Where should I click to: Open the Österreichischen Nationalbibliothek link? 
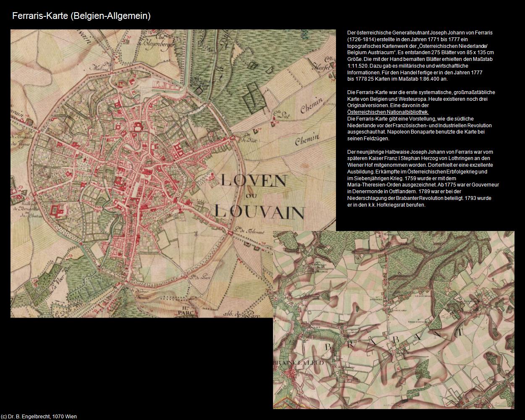click(388, 112)
